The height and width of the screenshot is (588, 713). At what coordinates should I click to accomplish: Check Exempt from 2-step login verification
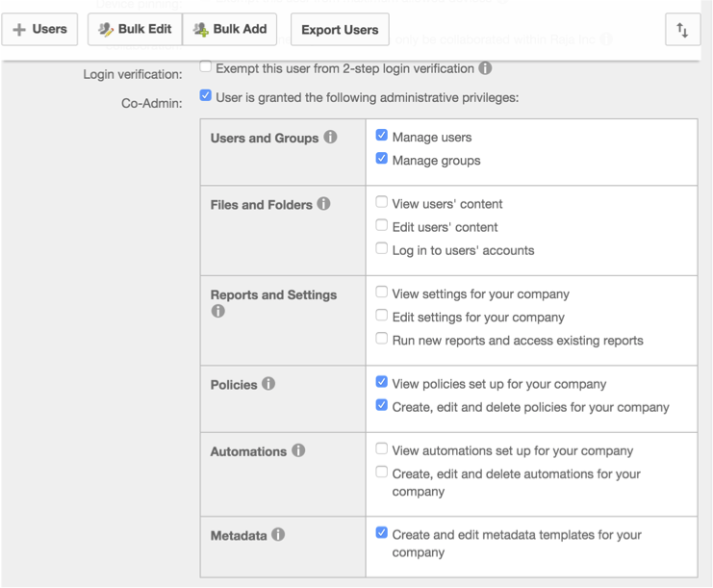click(206, 66)
